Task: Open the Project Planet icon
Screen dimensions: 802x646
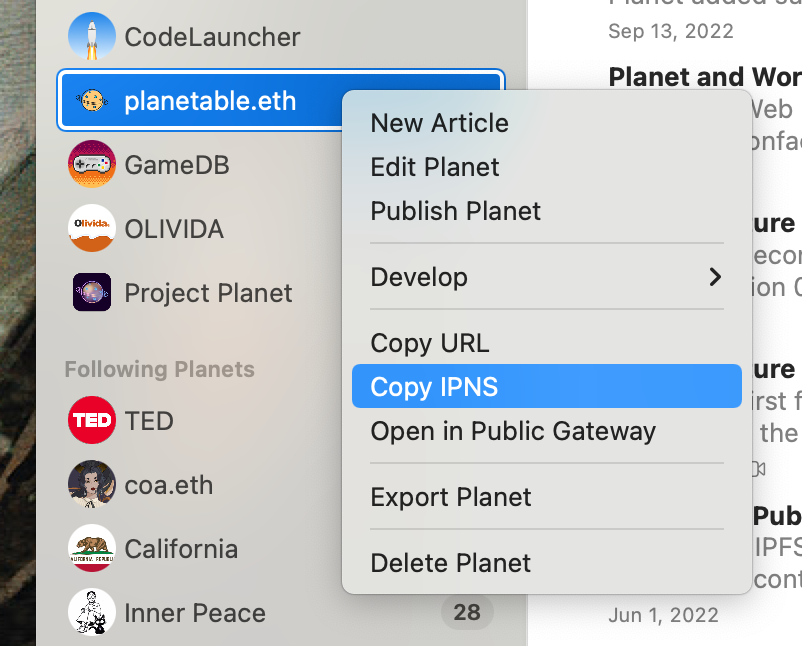Action: pyautogui.click(x=92, y=292)
